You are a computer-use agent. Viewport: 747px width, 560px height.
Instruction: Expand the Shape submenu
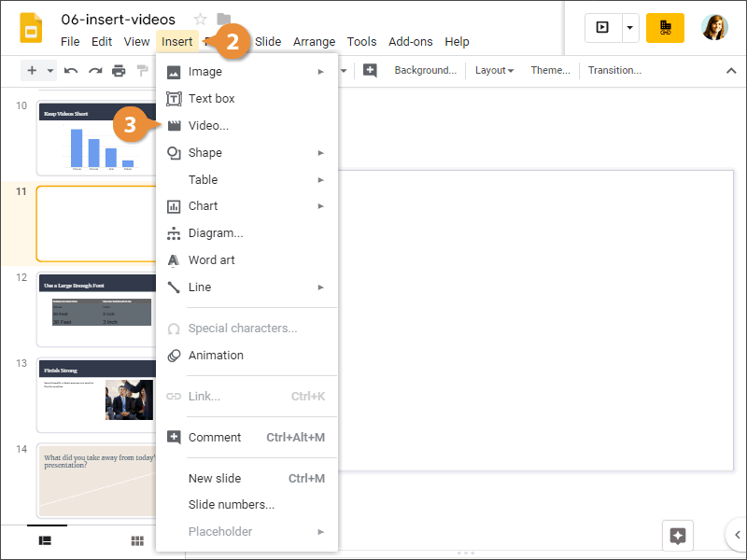320,152
